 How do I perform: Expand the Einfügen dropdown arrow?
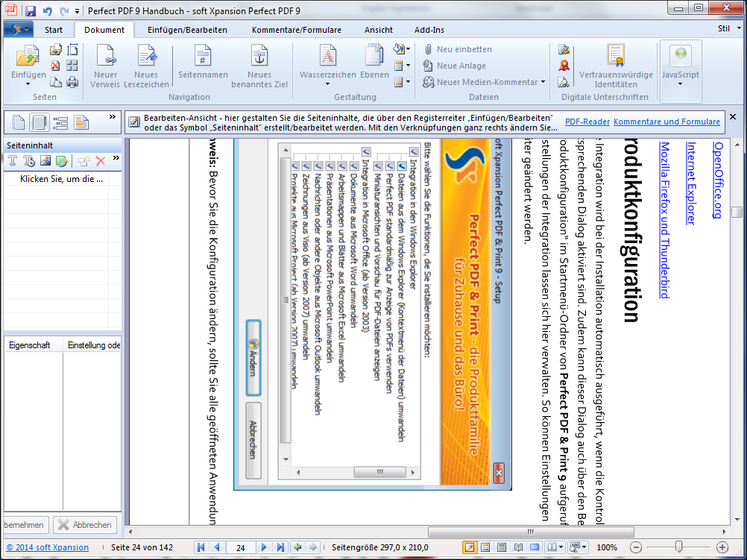click(x=28, y=84)
